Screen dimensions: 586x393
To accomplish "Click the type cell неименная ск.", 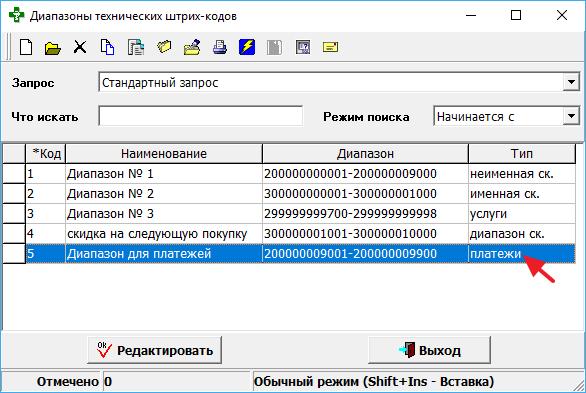I will coord(522,174).
